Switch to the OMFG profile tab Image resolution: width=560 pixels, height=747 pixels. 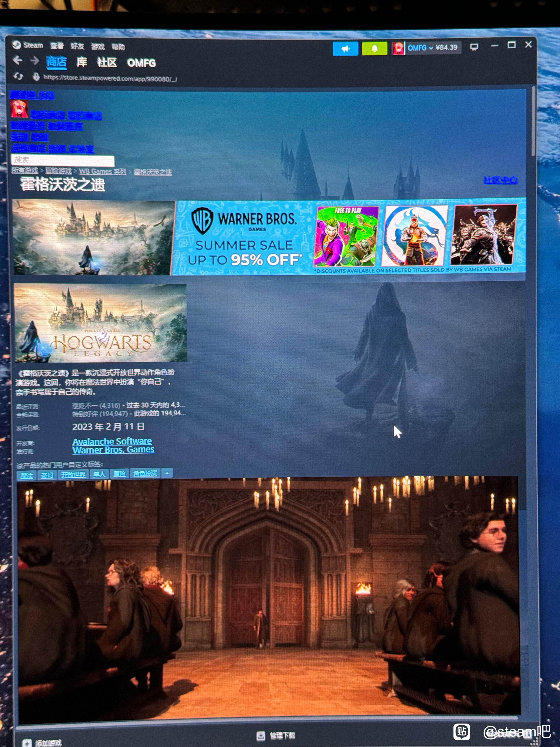[141, 63]
